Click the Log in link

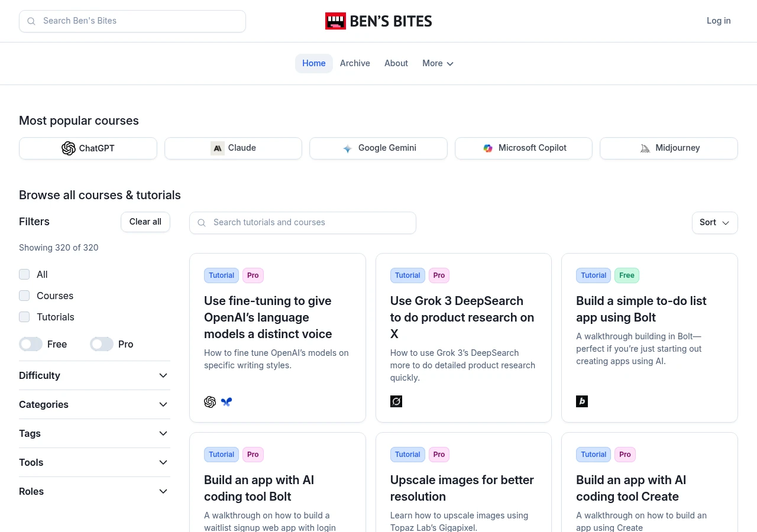pos(719,21)
